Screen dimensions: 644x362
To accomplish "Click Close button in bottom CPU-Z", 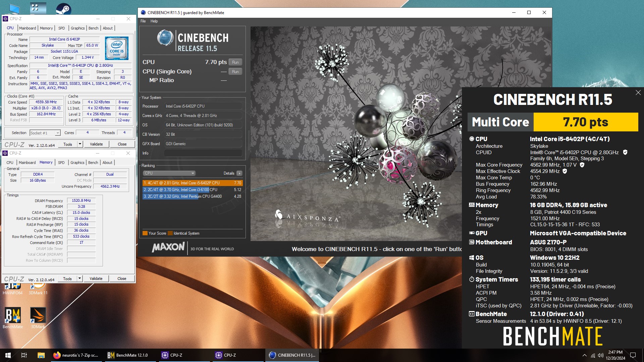I will (x=122, y=279).
